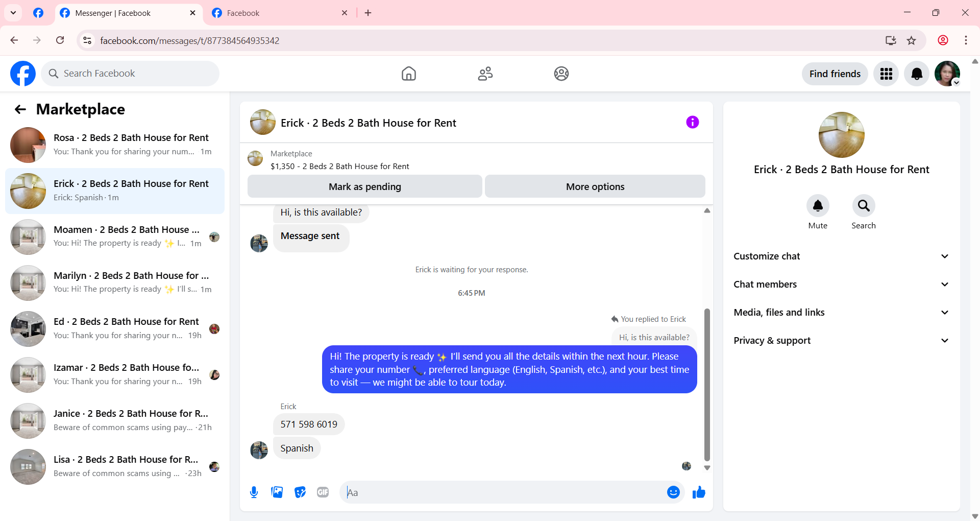Click the 'Spanish' message bubble
The width and height of the screenshot is (980, 521).
click(297, 448)
